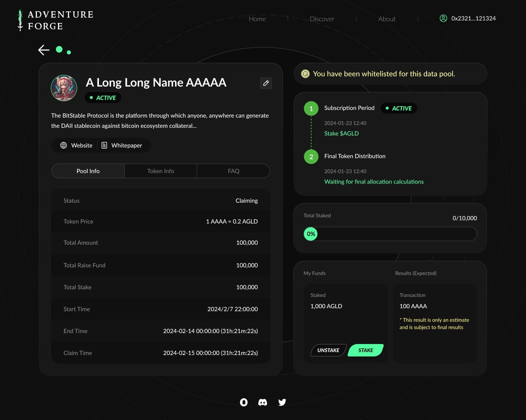
Task: Click the Total Amount value 100,000
Action: pos(247,243)
